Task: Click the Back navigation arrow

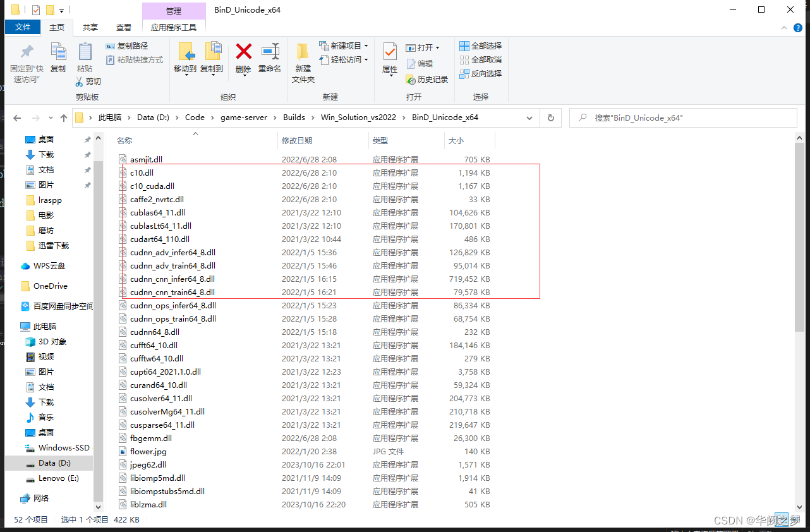Action: pyautogui.click(x=17, y=118)
